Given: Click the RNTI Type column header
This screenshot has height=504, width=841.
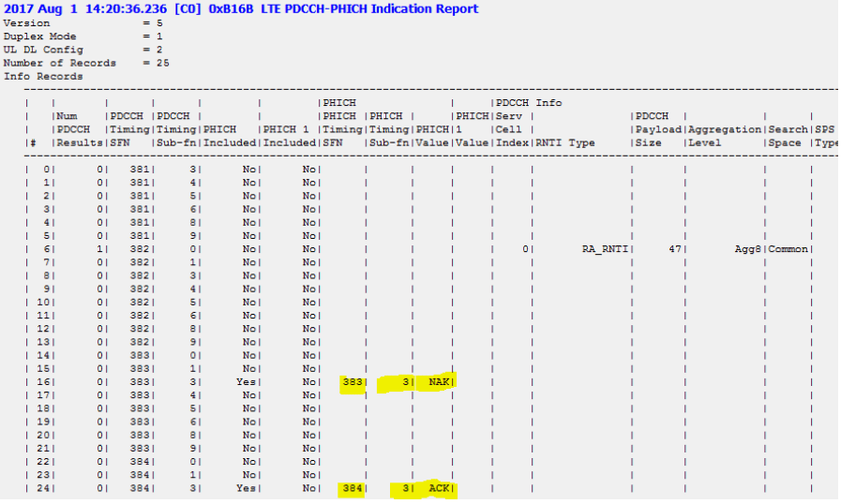Looking at the screenshot, I should 566,142.
